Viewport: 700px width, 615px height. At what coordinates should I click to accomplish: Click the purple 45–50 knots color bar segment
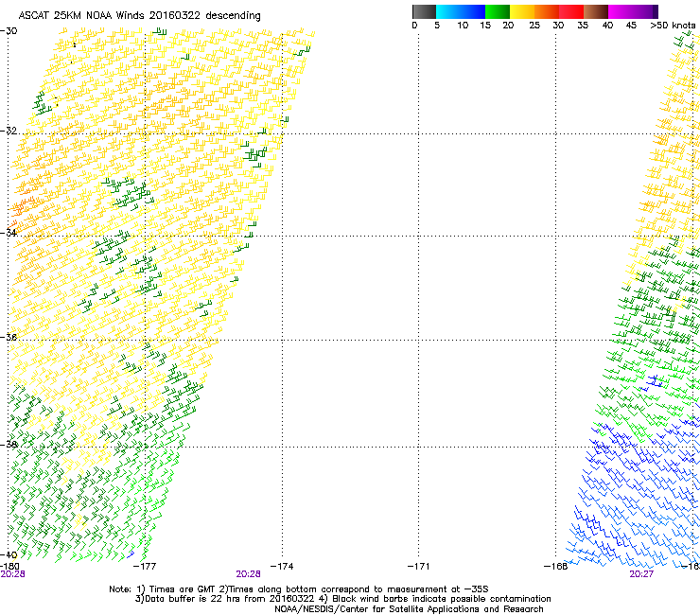click(645, 11)
